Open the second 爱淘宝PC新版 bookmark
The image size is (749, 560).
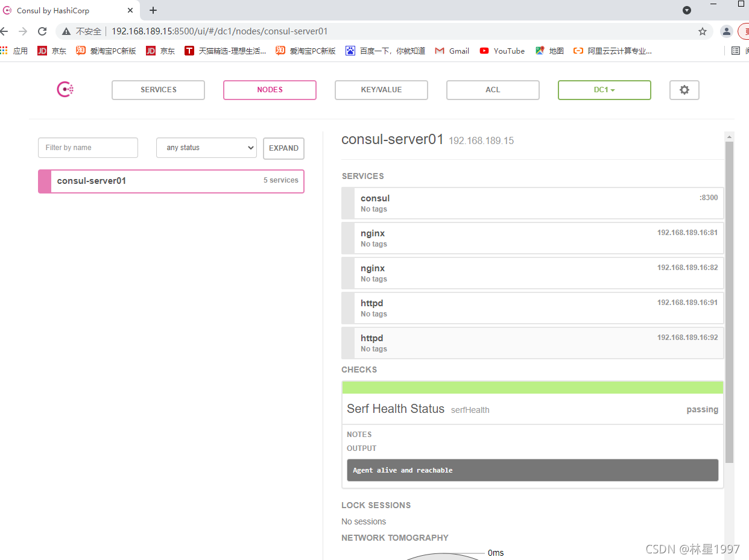306,51
